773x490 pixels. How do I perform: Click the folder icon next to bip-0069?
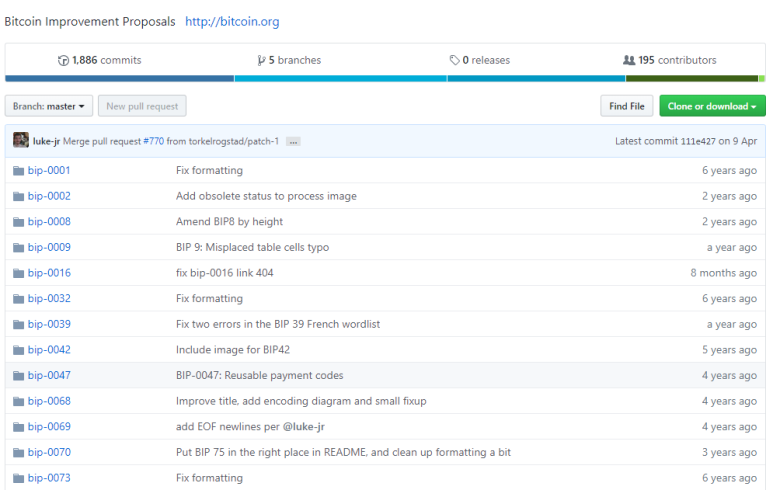coord(19,427)
